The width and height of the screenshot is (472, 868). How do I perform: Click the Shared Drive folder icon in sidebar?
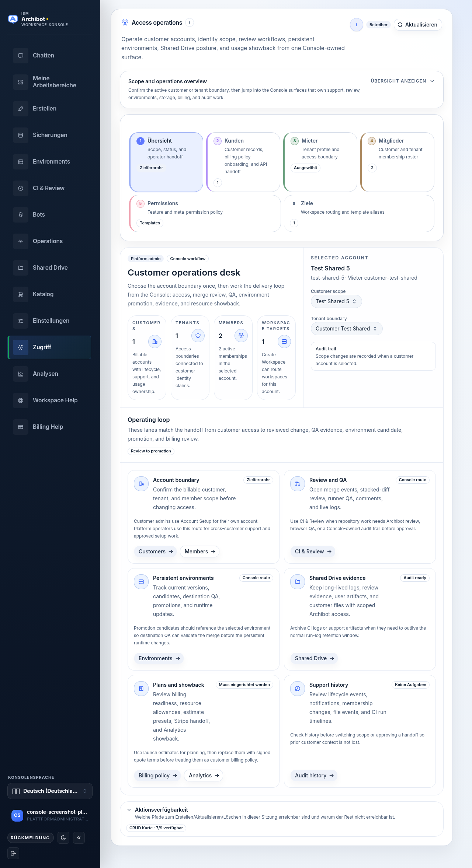[21, 268]
